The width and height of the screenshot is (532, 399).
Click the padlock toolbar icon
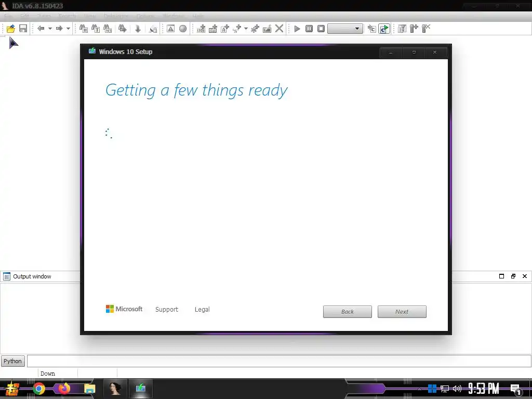coord(153,29)
